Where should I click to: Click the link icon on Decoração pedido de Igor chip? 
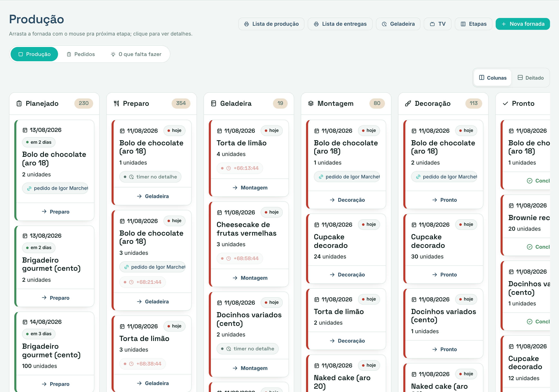point(418,177)
